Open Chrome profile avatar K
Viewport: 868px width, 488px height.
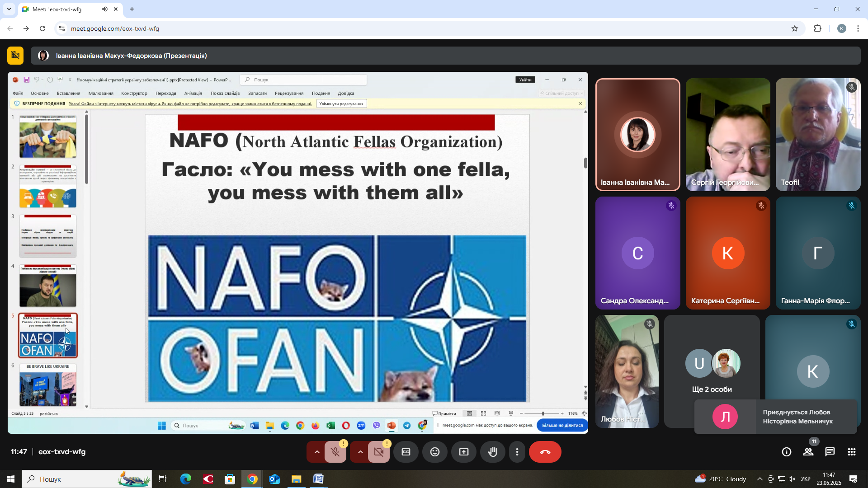coord(842,28)
